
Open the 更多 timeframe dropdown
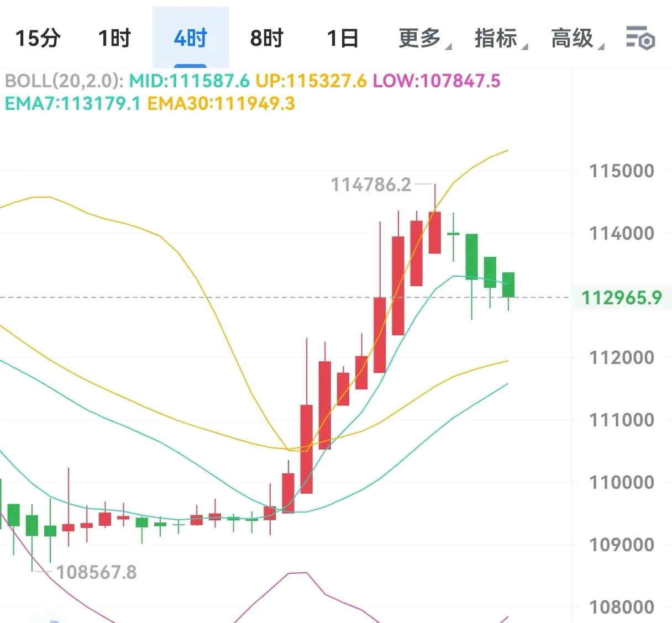pyautogui.click(x=424, y=38)
